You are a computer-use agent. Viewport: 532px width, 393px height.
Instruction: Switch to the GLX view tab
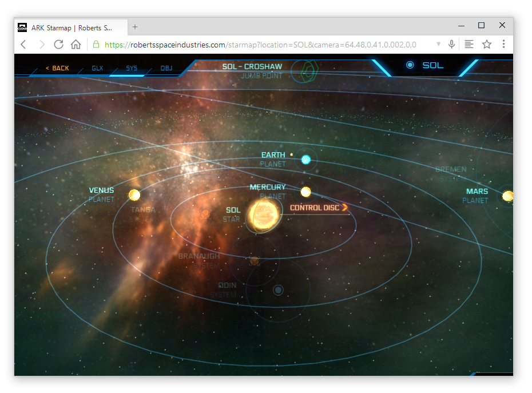[x=97, y=68]
